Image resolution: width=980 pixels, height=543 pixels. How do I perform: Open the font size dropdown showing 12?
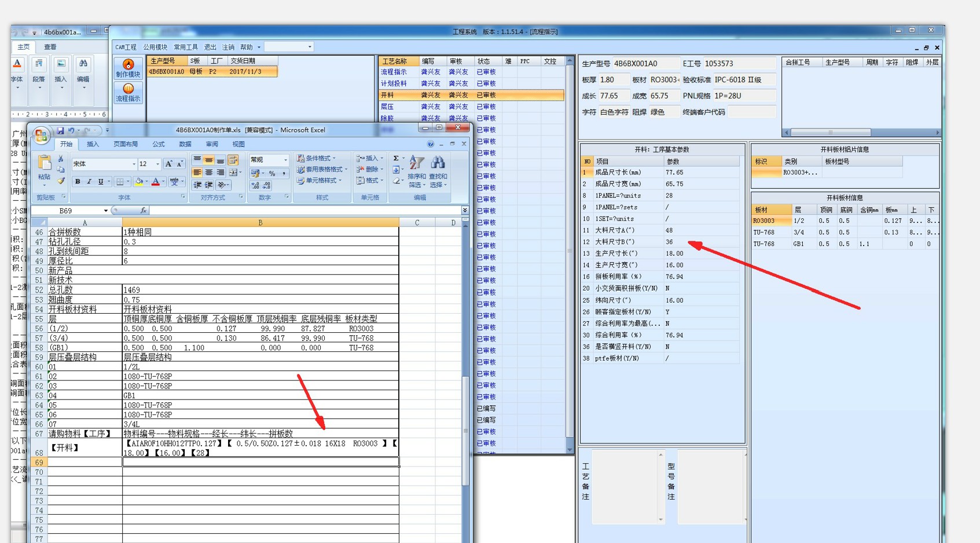coord(157,164)
